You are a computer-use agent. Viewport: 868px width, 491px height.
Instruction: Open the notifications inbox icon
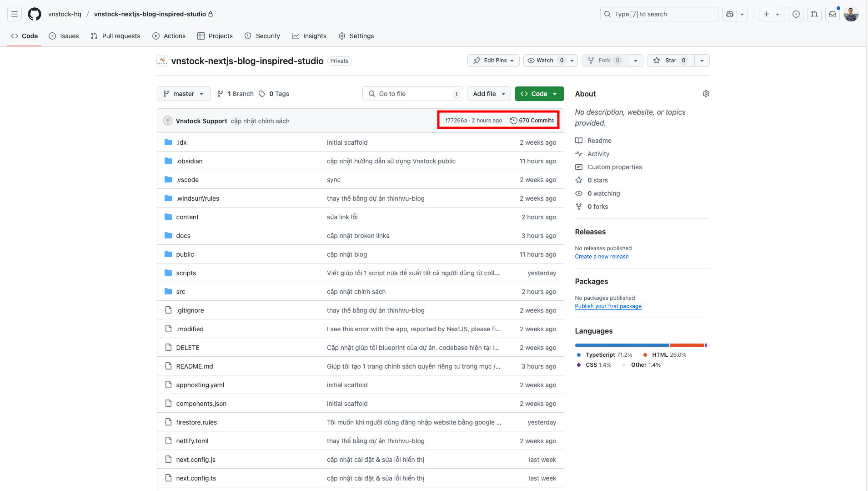[x=833, y=14]
